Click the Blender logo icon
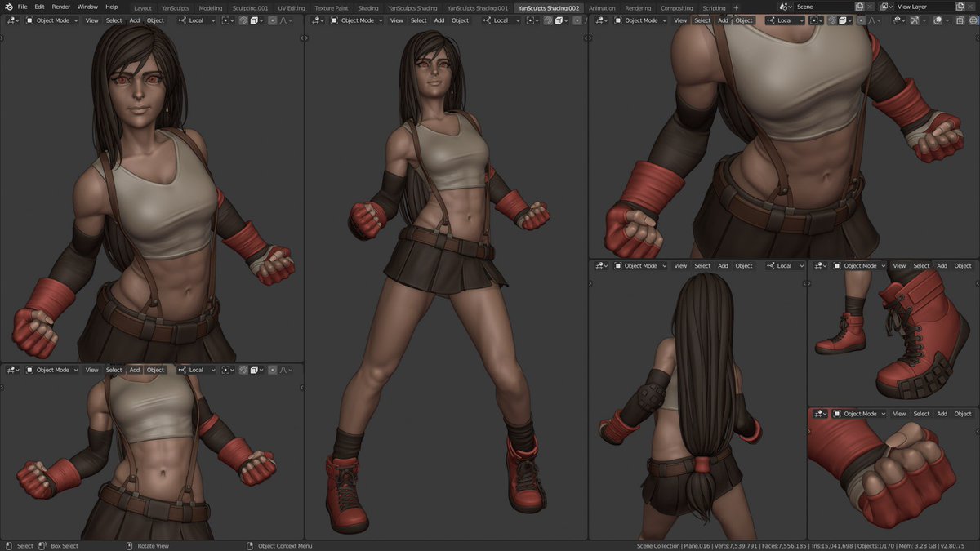980x551 pixels. click(x=7, y=7)
